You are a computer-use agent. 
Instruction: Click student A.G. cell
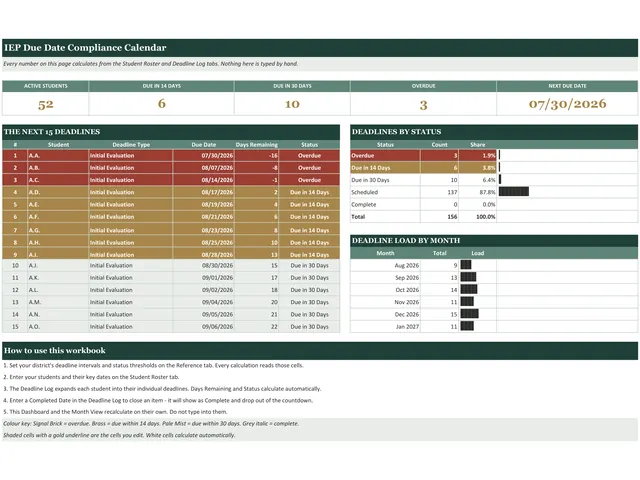coord(58,230)
